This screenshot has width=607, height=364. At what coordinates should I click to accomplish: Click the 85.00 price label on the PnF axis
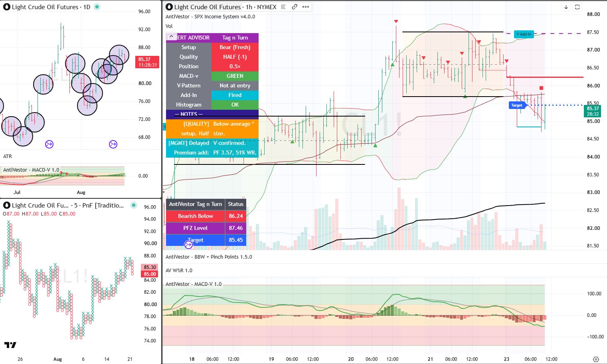tap(150, 274)
